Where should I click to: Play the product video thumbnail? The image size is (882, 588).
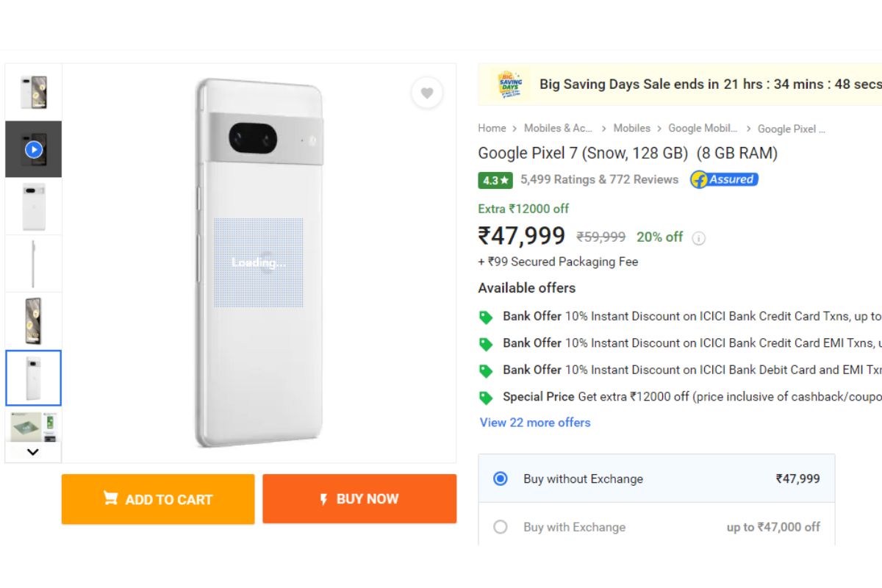(x=33, y=150)
